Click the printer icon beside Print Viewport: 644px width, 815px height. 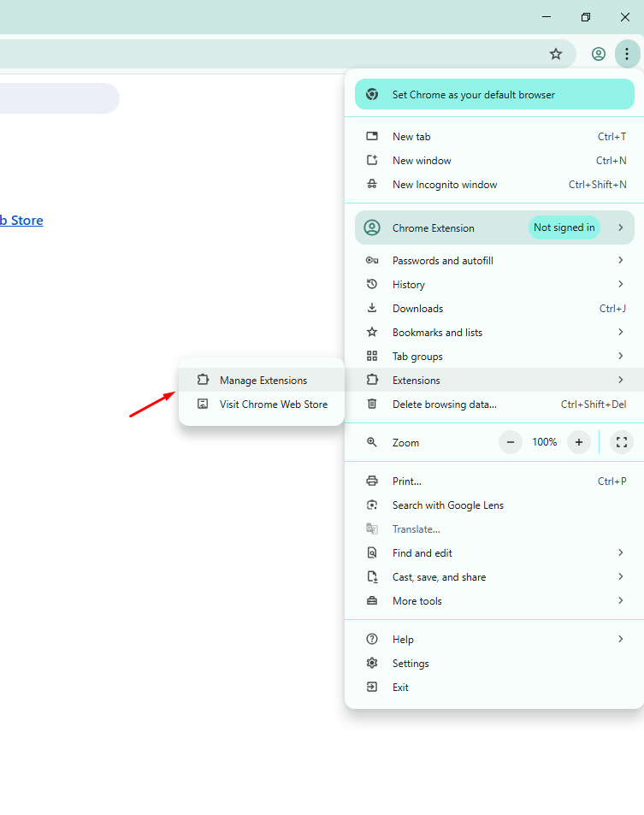pos(372,481)
